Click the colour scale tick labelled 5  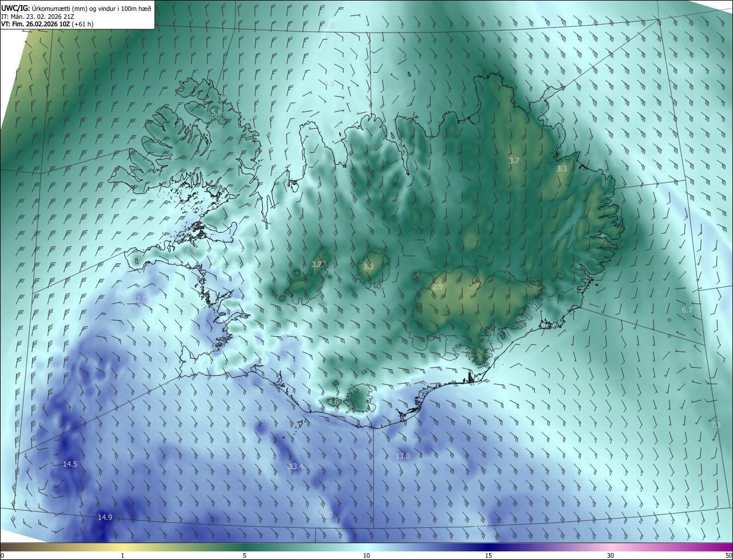coord(245,555)
